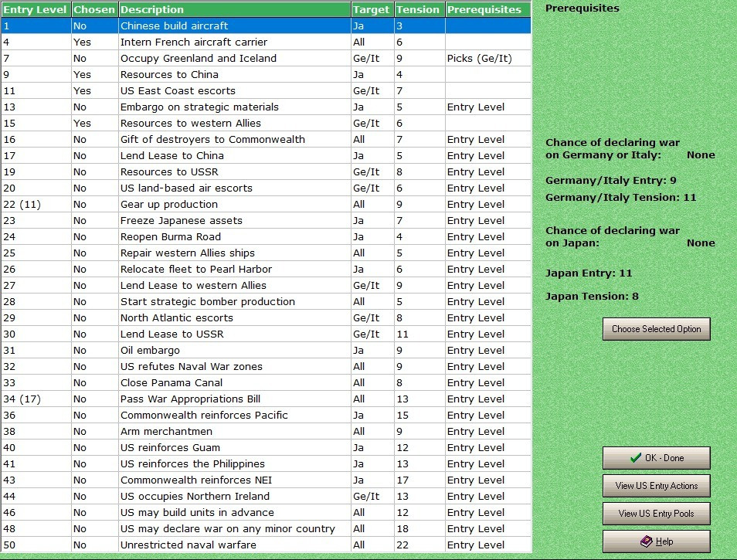737x560 pixels.
Task: Open View US Entry Actions
Action: (656, 486)
